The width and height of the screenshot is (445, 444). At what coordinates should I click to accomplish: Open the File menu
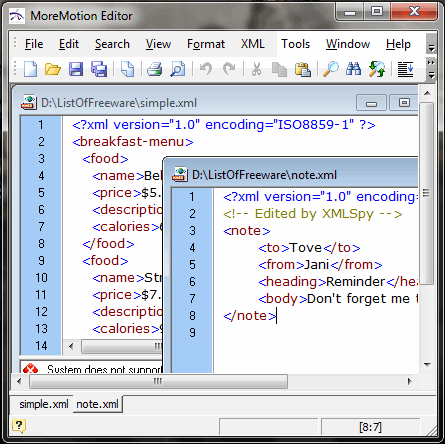pyautogui.click(x=34, y=44)
